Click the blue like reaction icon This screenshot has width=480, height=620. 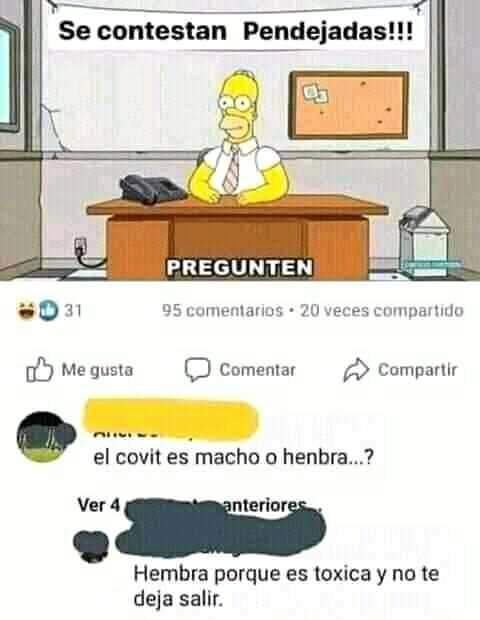[48, 310]
